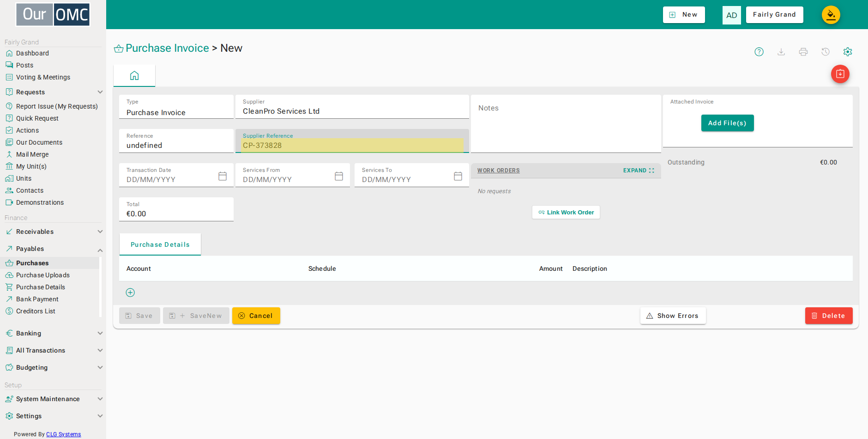Click the yellow Cancel button
Screen dimensions: 868x439
pos(256,316)
